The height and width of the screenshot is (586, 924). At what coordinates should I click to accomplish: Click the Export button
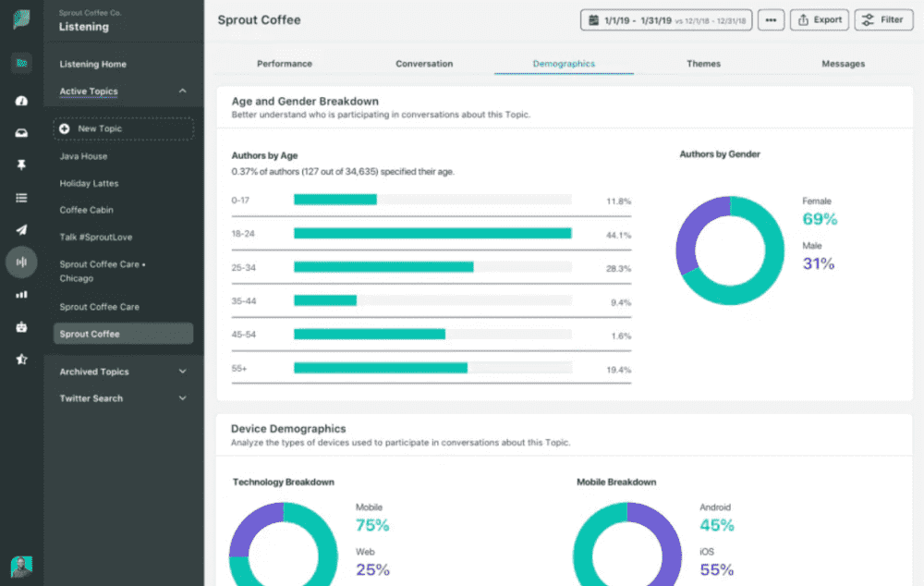[x=819, y=20]
